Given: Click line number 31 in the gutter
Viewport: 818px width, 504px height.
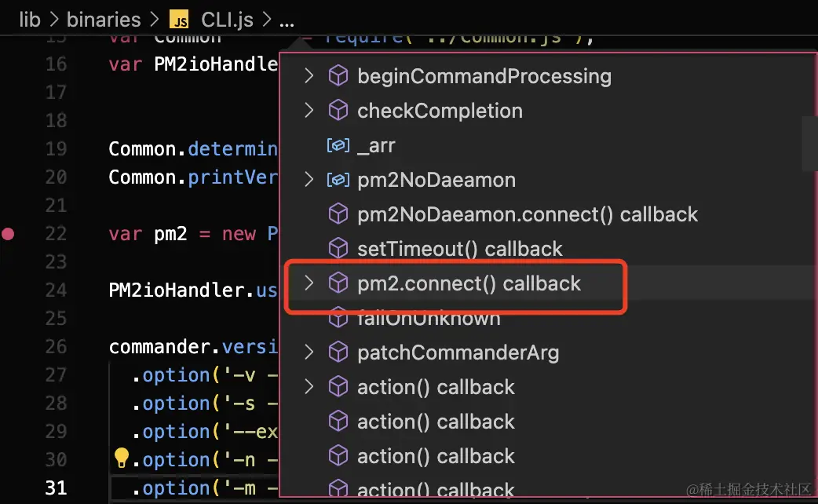Looking at the screenshot, I should (56, 488).
